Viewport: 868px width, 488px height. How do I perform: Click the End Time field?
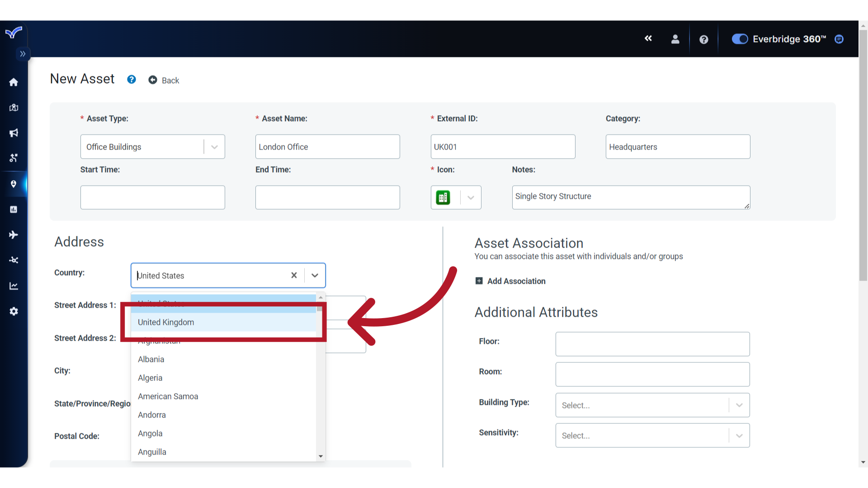(328, 197)
